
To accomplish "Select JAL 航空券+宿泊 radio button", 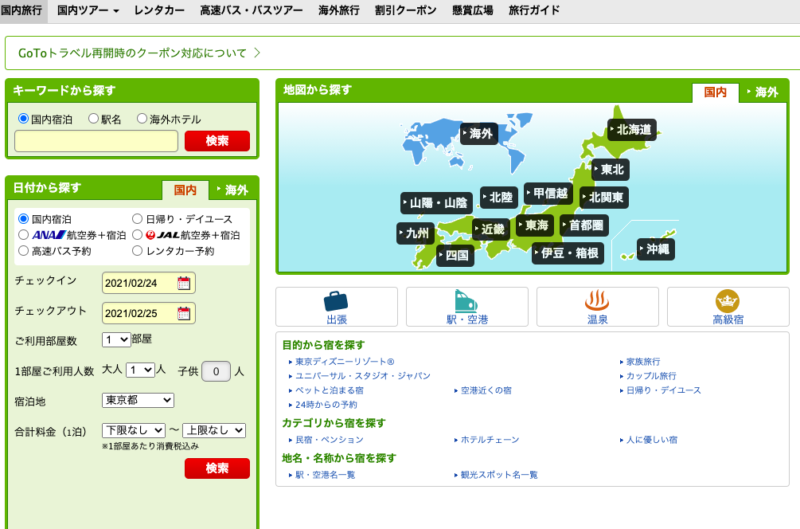I will (x=137, y=235).
